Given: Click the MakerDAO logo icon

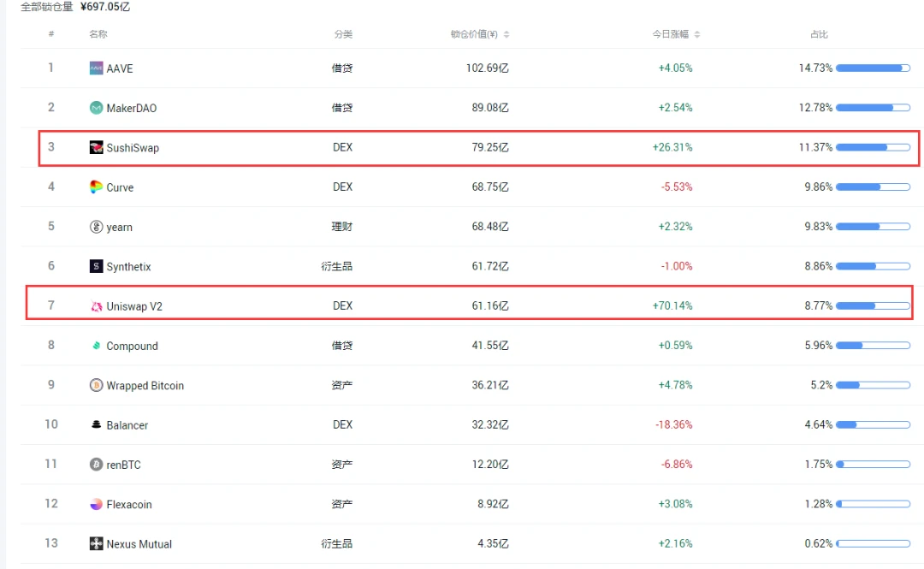Looking at the screenshot, I should (96, 108).
